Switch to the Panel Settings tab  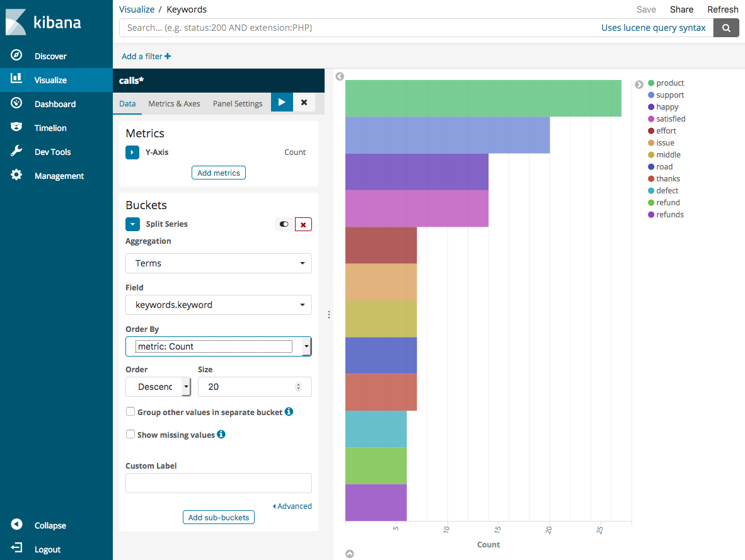coord(238,103)
